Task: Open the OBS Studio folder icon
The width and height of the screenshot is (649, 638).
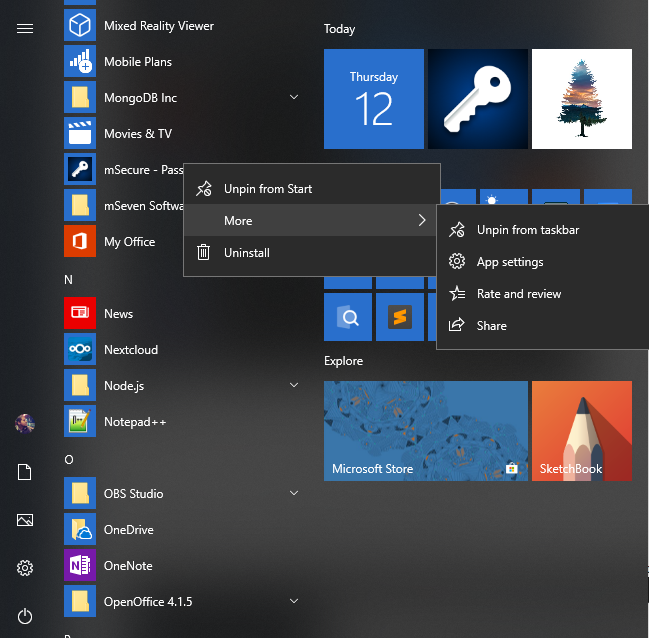Action: pos(80,493)
